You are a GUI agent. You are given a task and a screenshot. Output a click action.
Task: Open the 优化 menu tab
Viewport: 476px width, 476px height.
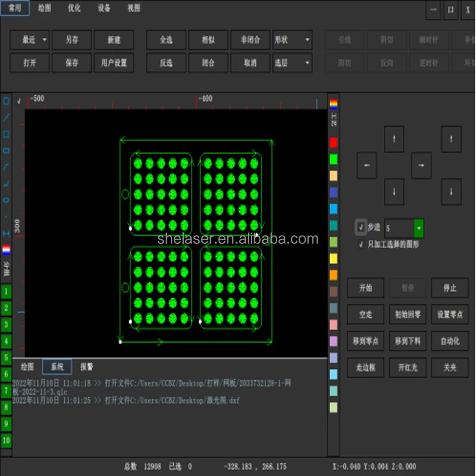[74, 8]
